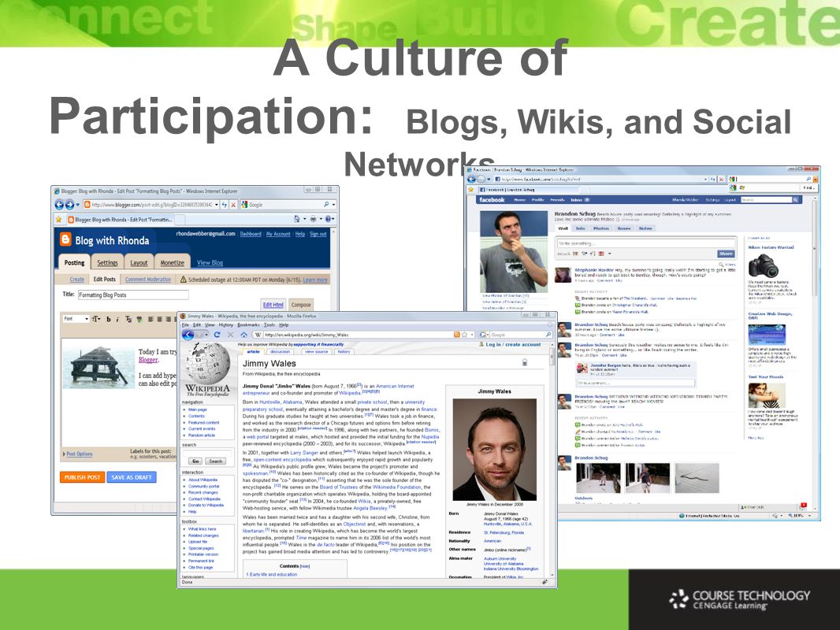Click red stop X in Blogger window
Image resolution: width=840 pixels, height=630 pixels.
tap(233, 205)
